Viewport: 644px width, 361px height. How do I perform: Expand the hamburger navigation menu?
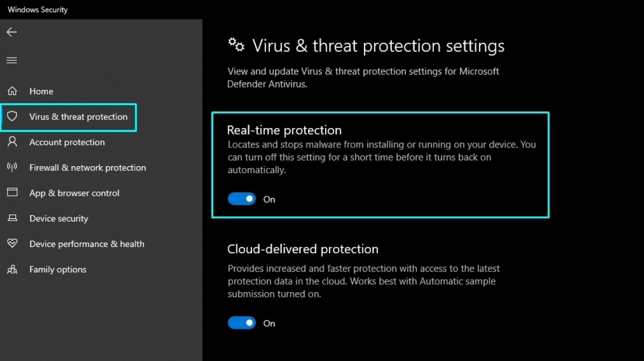[x=12, y=60]
